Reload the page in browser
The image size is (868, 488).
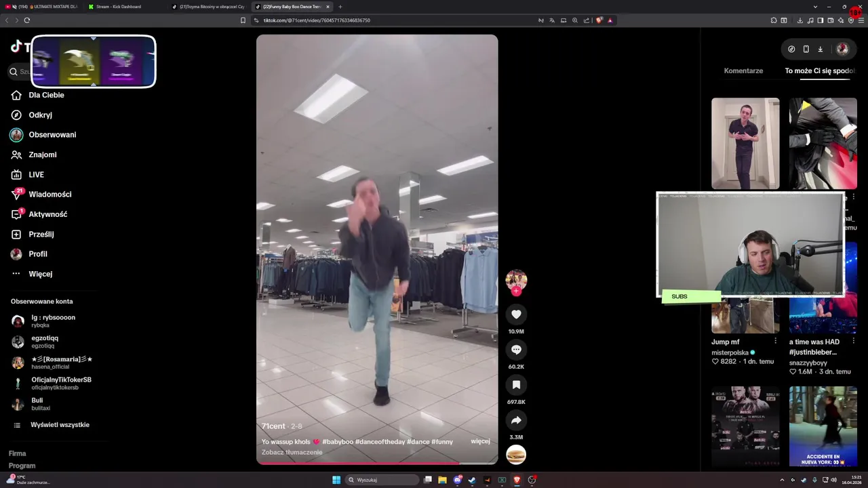click(x=26, y=20)
